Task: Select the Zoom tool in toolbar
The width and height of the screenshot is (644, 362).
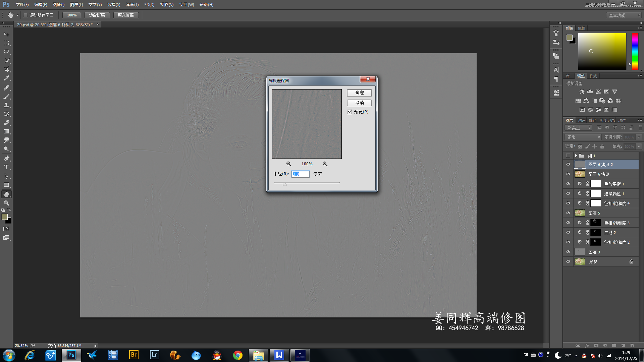Action: coord(6,203)
